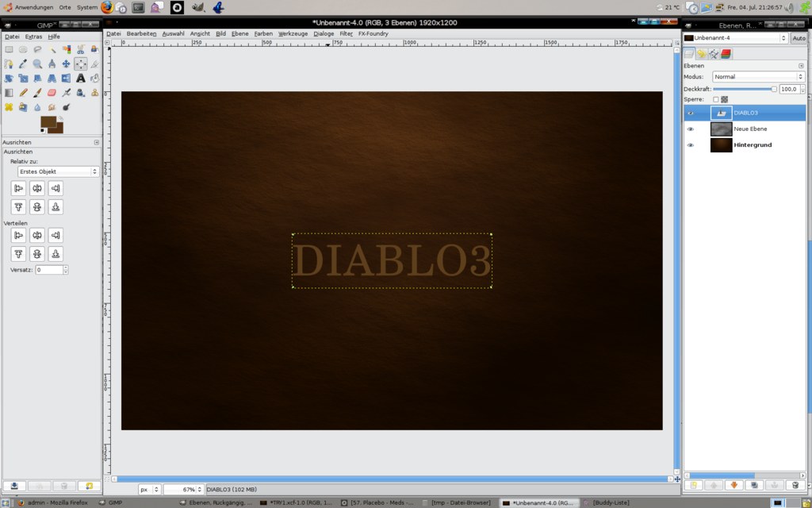Select the Eraser tool

(x=52, y=93)
